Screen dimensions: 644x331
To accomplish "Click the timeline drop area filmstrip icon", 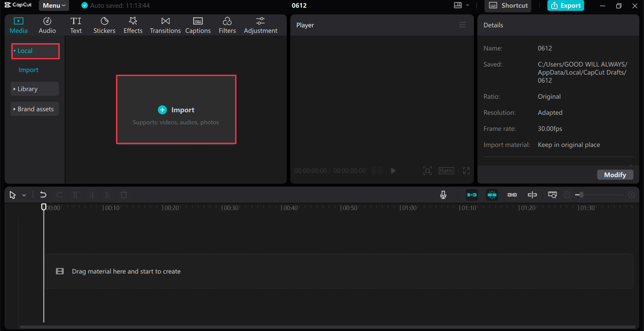I will [x=60, y=272].
